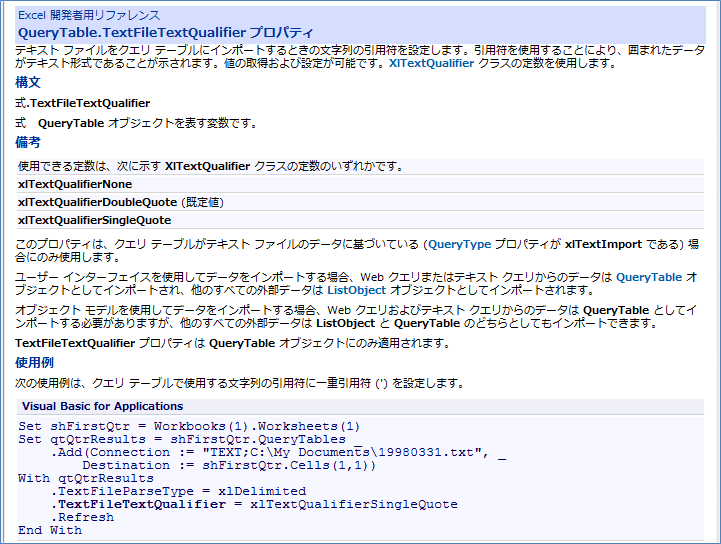
Task: Click the first code line Set shFirstQtr
Action: (x=188, y=426)
